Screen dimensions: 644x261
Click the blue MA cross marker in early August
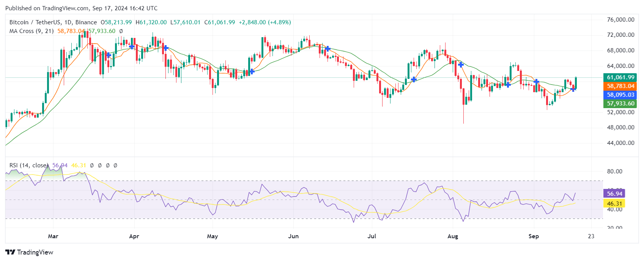[461, 65]
